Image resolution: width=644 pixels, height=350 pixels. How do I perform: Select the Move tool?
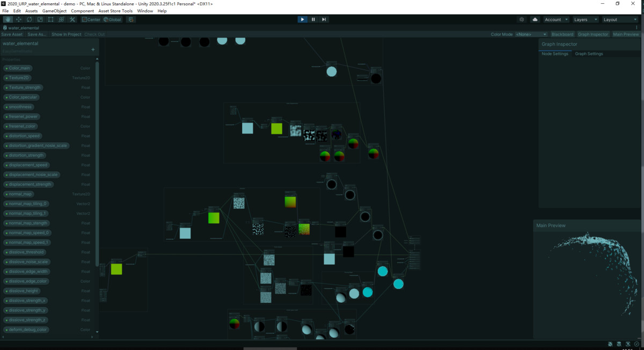[x=18, y=19]
